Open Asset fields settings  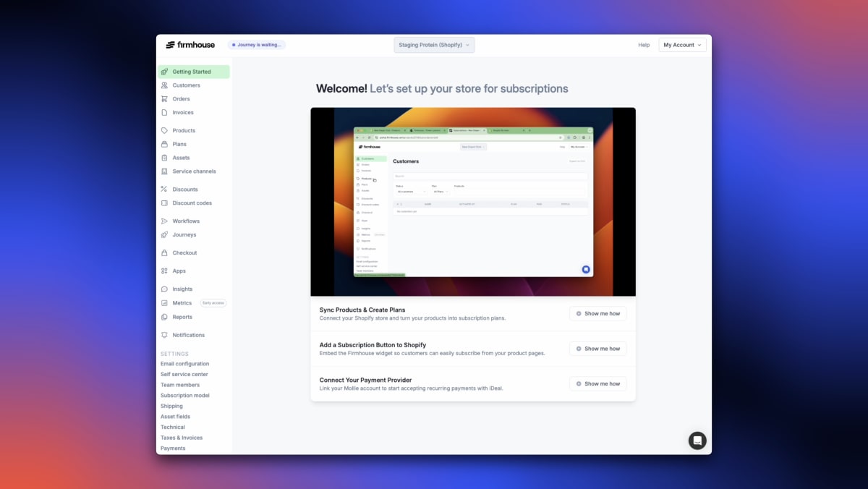(176, 417)
